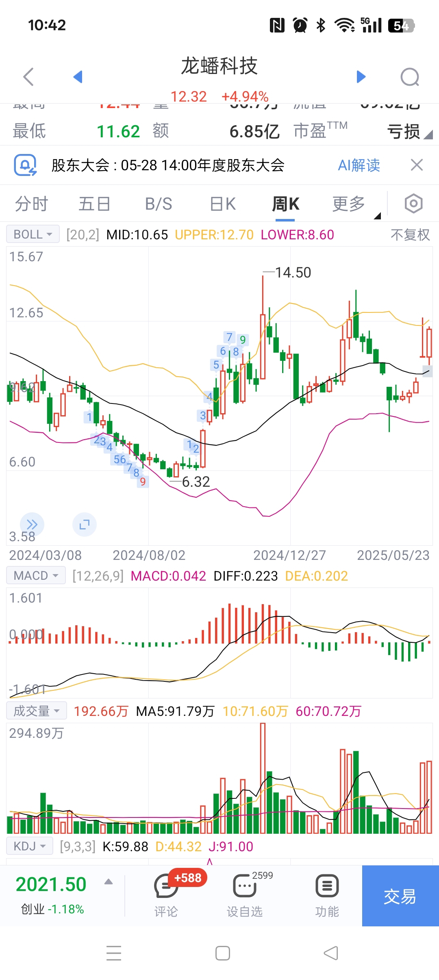Tap the 6.32 low price marker

(196, 481)
